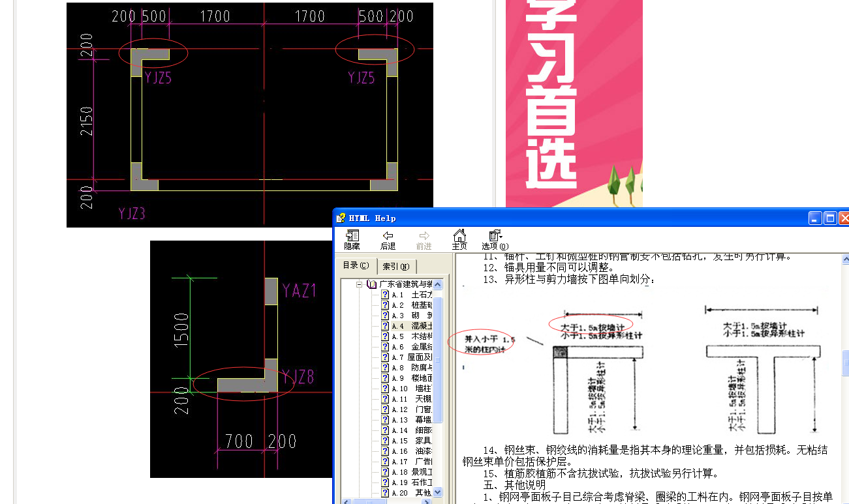
Task: Switch to the 目录 (Contents) tab
Action: click(x=356, y=265)
